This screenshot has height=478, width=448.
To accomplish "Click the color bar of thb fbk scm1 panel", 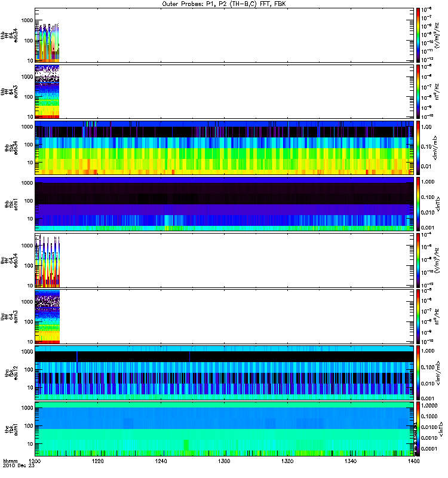I will click(418, 204).
